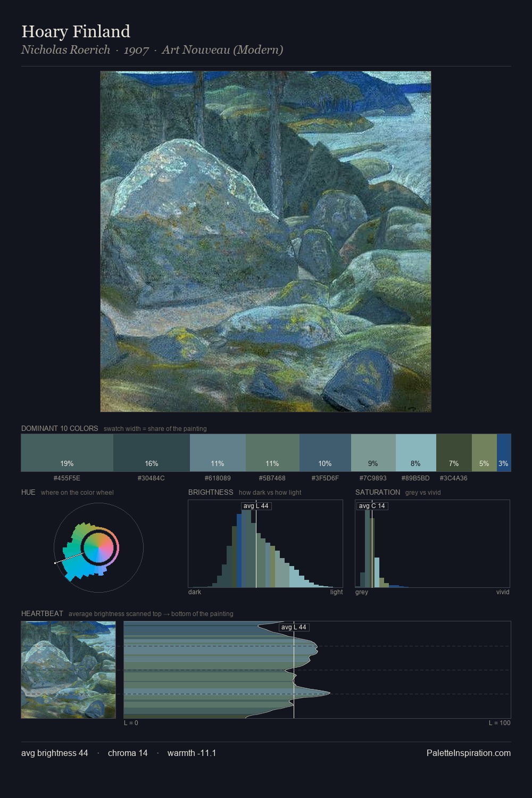Open PaletteInspiration.com link
Screen dimensions: 532x798
coord(469,753)
